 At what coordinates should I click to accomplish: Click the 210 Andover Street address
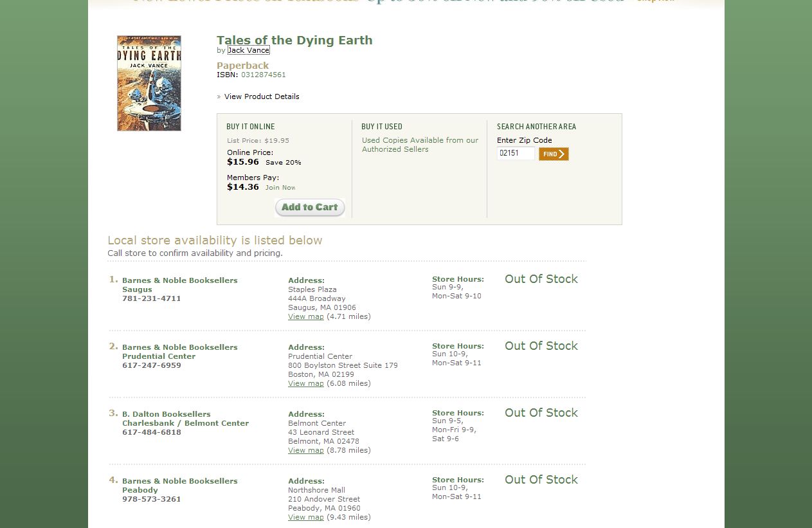tap(324, 499)
